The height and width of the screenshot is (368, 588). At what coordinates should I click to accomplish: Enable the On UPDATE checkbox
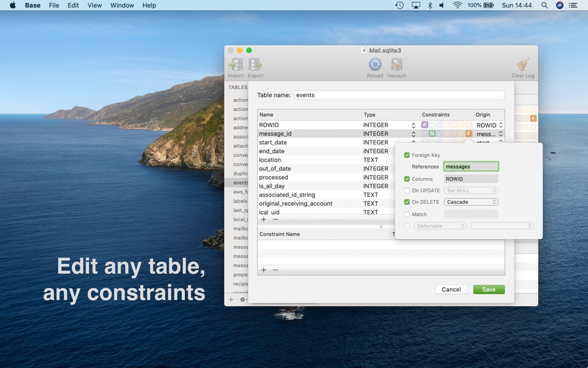(407, 190)
